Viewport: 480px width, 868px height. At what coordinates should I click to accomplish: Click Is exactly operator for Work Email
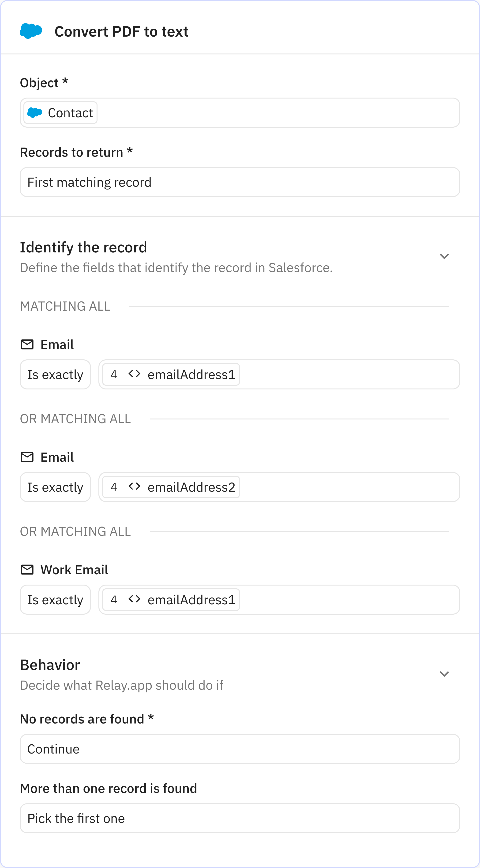click(55, 599)
